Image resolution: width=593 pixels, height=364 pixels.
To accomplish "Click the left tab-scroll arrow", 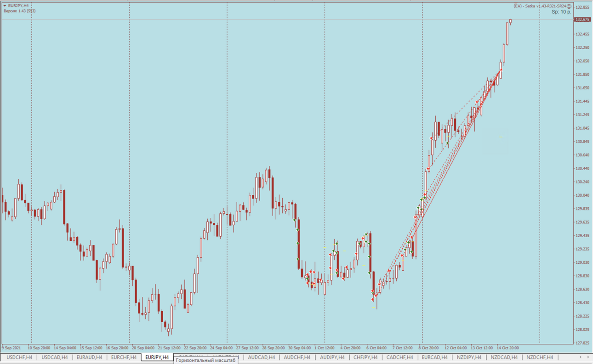I will 581,357.
